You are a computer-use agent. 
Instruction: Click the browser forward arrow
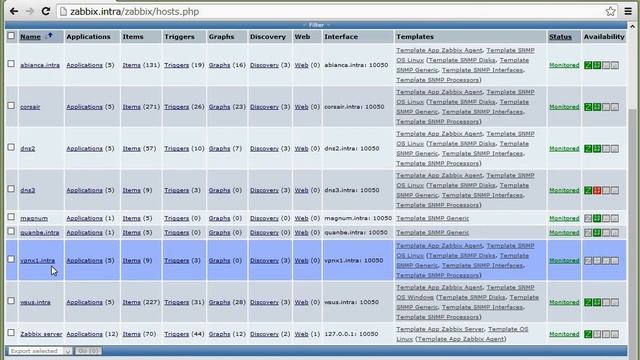click(29, 11)
